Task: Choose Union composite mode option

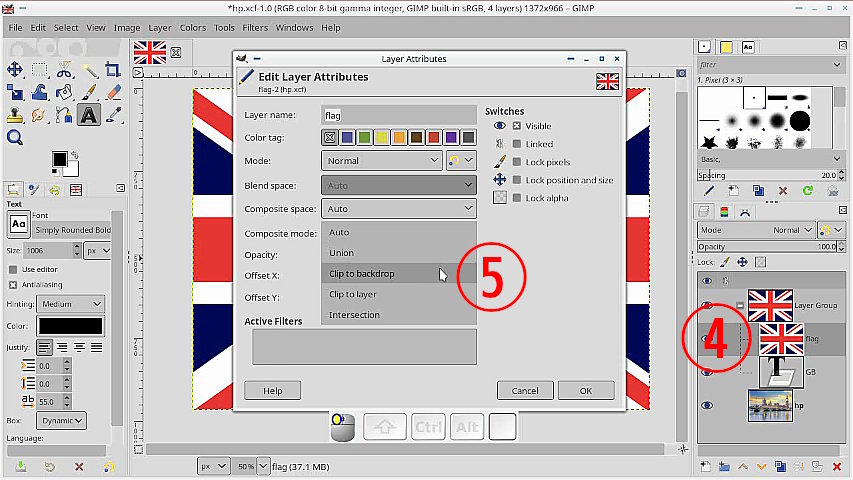Action: pyautogui.click(x=399, y=253)
